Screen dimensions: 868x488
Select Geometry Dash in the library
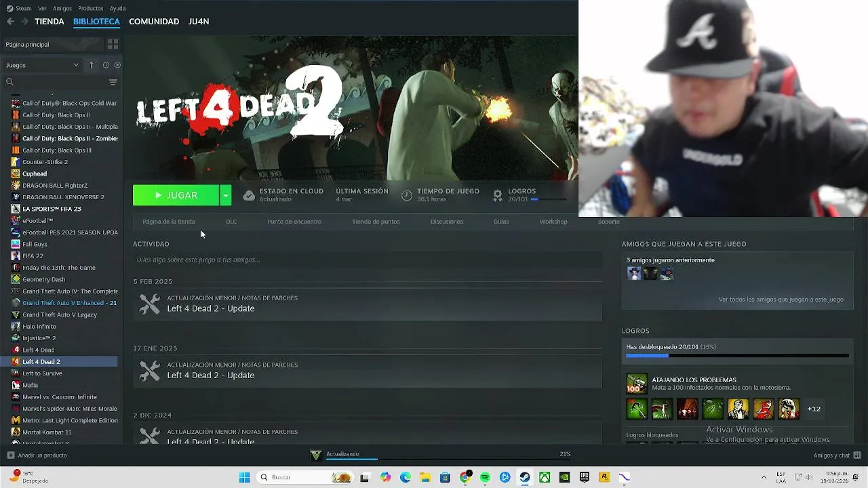(x=43, y=279)
